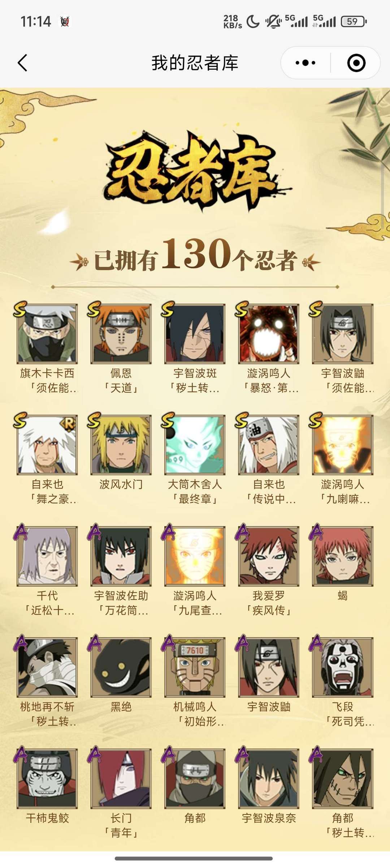Click the 桃地再不斩 name label
This screenshot has height=868, width=390.
tap(47, 707)
